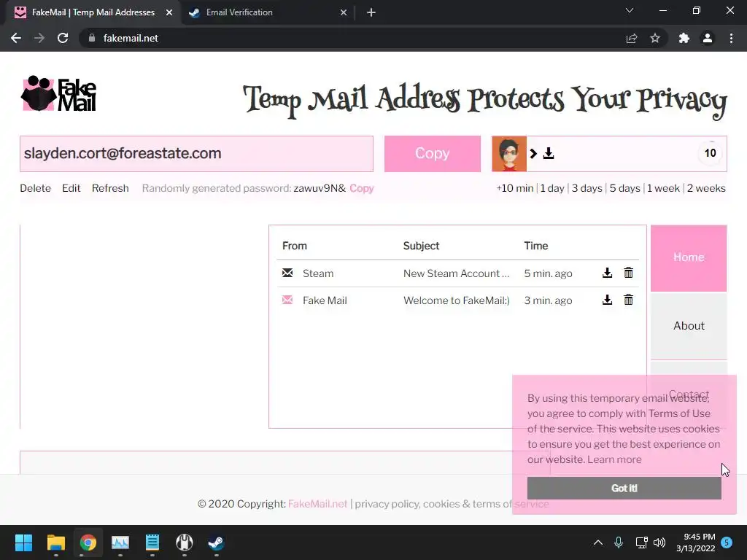
Task: Click the volume speaker icon in tray
Action: point(659,542)
